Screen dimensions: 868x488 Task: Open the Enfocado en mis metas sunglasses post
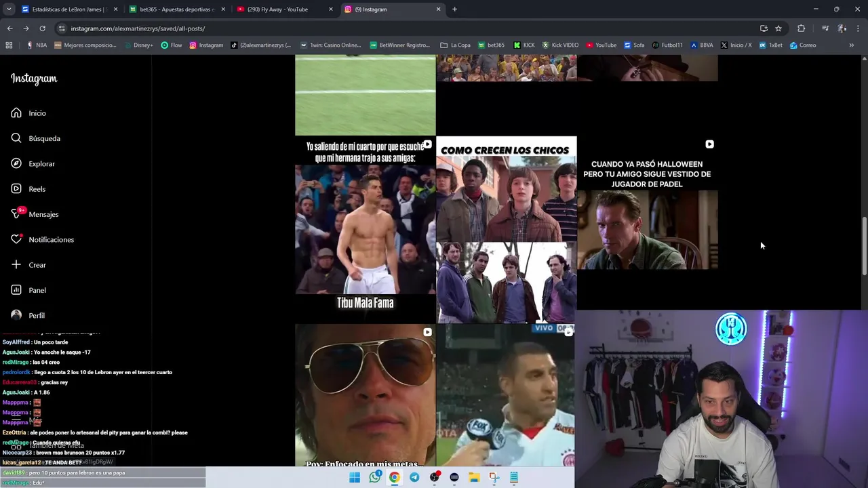[x=366, y=395]
